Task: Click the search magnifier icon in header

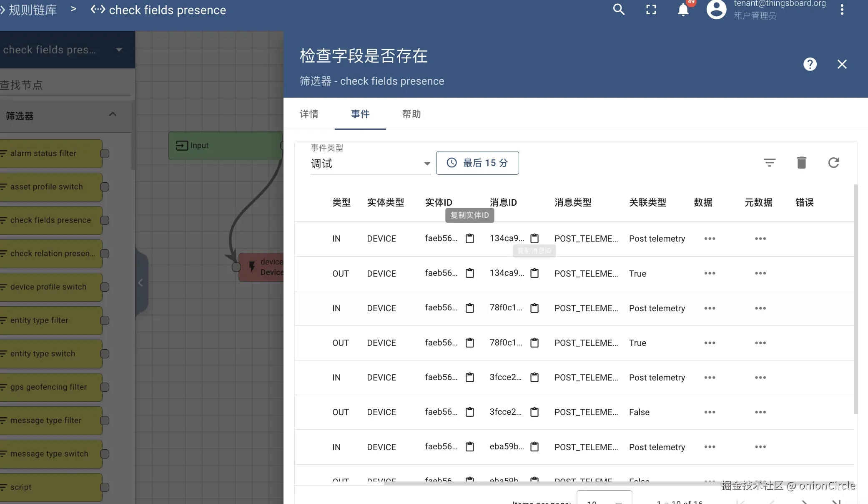Action: tap(619, 10)
